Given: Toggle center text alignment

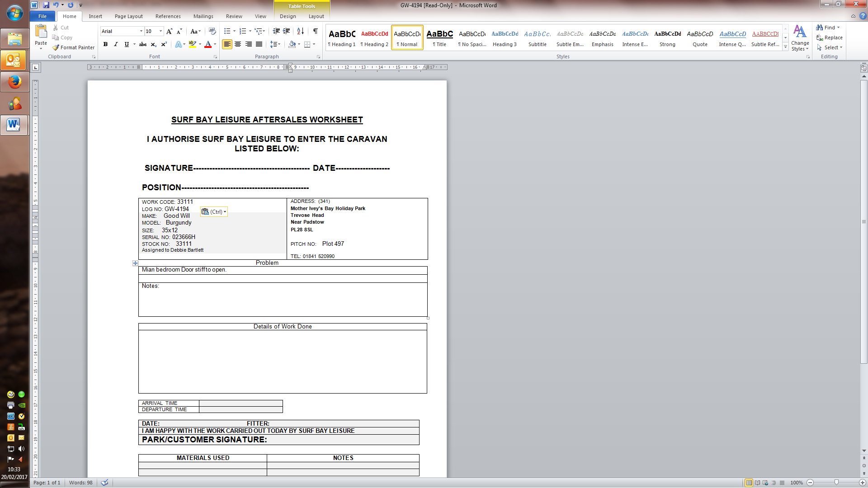Looking at the screenshot, I should tap(238, 44).
